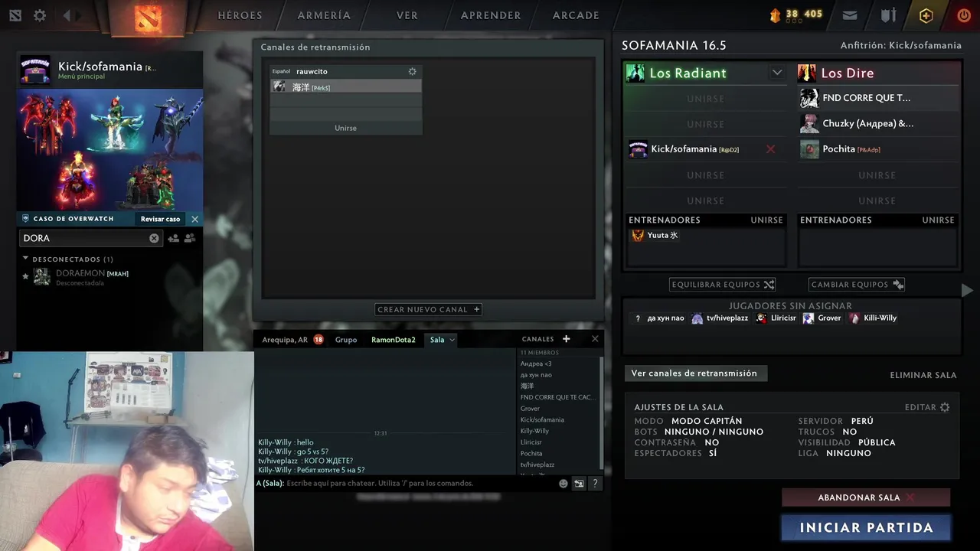Click the Chuzky (Андреа) Dire player
Viewport: 980px width, 551px height.
tap(877, 123)
